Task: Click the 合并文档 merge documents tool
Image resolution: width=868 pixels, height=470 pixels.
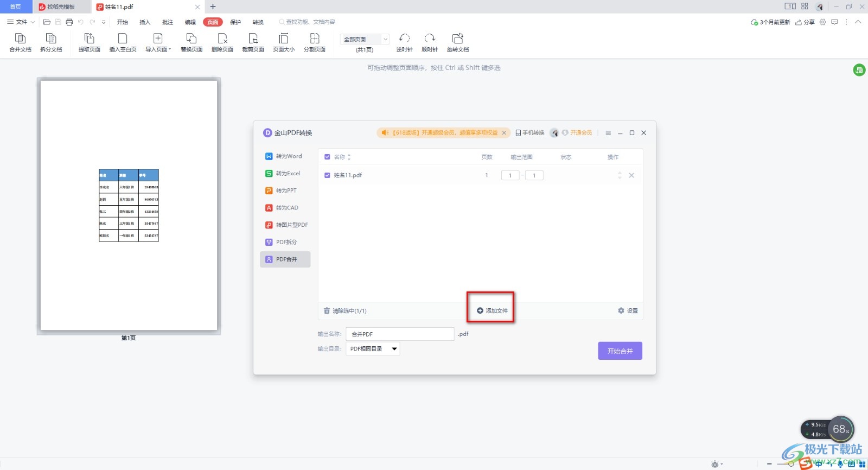Action: [20, 42]
